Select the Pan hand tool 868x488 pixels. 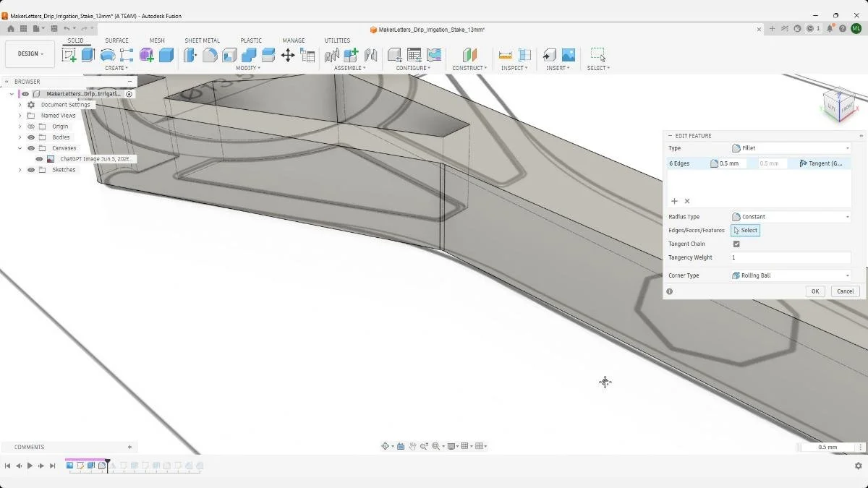(412, 446)
